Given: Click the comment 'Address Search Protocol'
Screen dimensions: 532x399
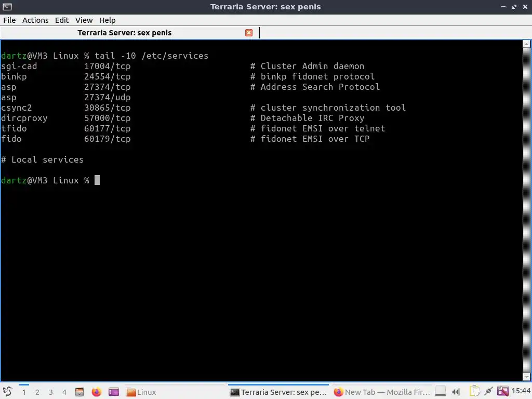Looking at the screenshot, I should click(320, 87).
